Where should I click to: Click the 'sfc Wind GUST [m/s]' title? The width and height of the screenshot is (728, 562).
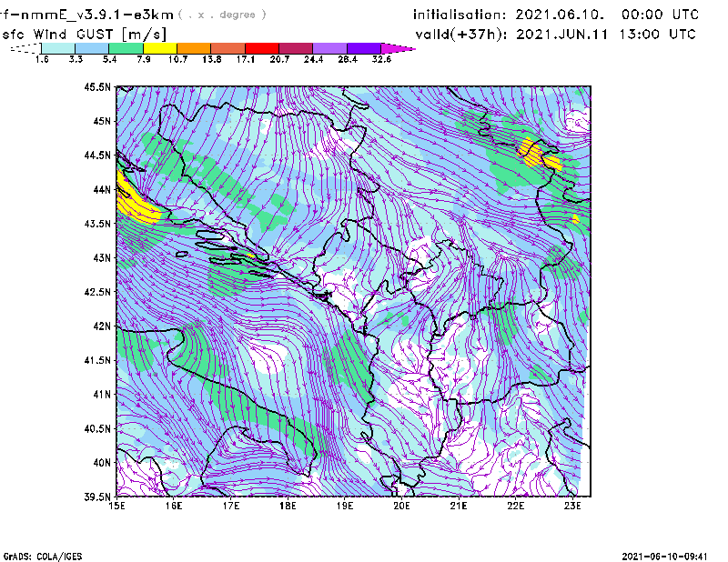coord(85,35)
